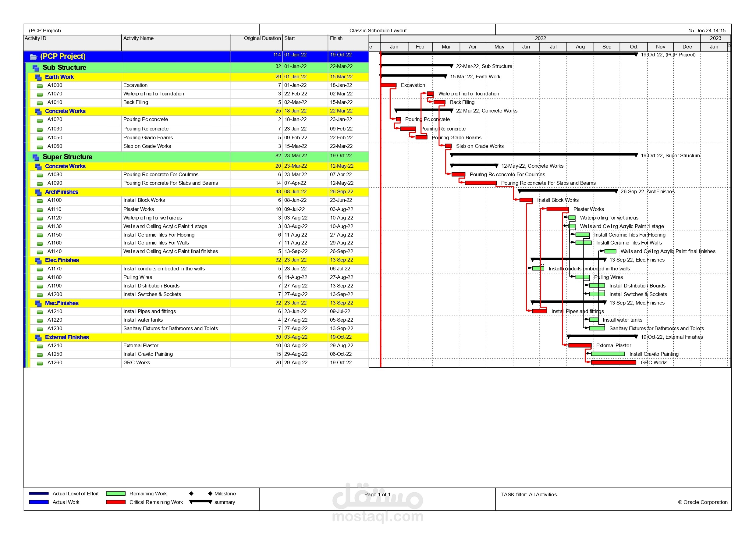Click the activity icon for A1010
Image resolution: width=756 pixels, height=535 pixels.
[x=40, y=103]
